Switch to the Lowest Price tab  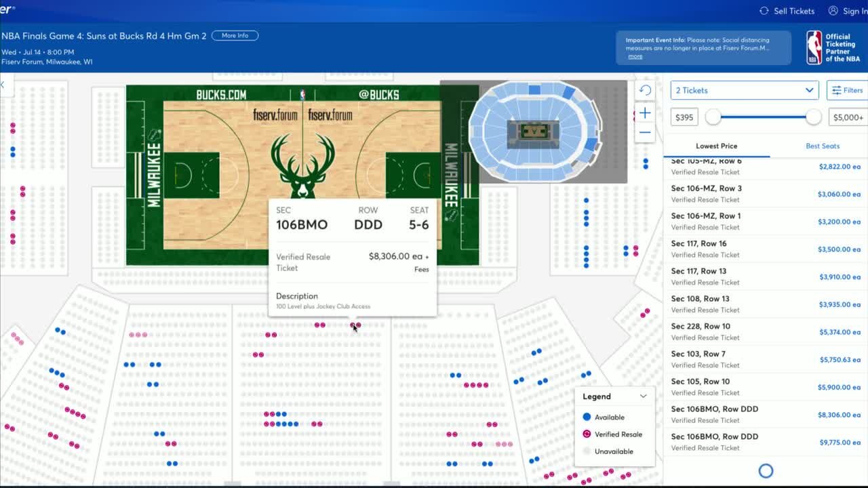point(716,146)
